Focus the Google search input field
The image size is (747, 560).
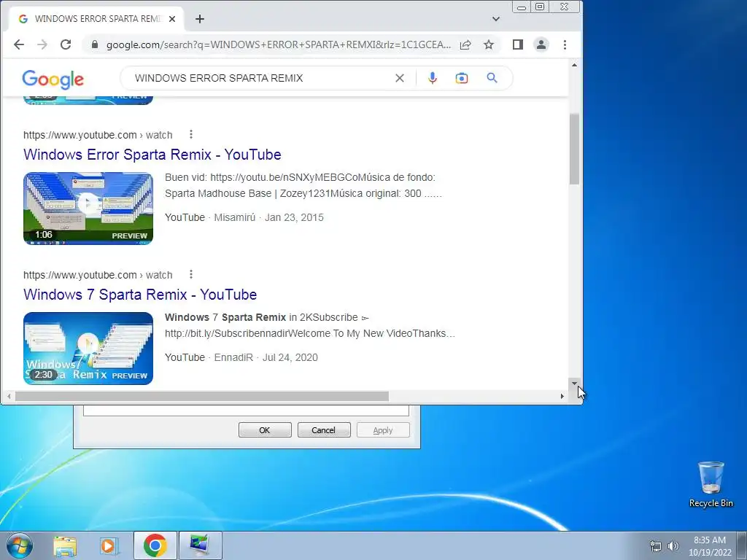260,78
